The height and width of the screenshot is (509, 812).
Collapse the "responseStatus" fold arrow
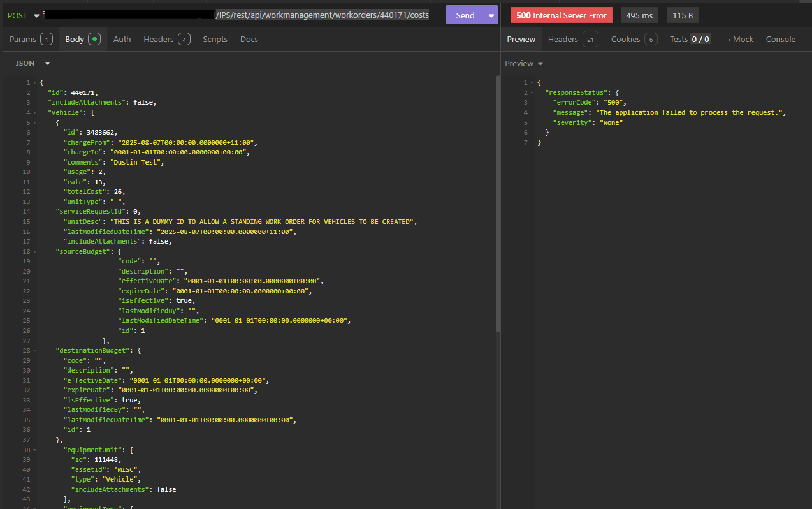coord(532,93)
